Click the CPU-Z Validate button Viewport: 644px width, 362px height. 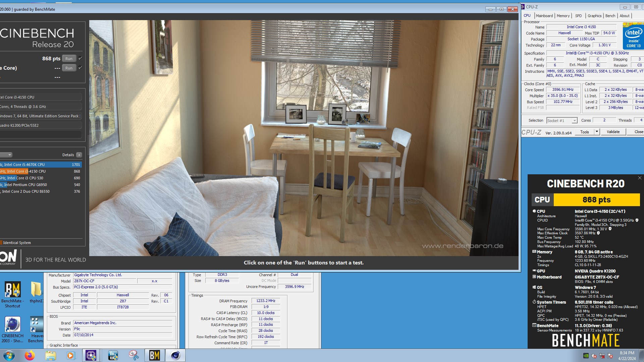[x=613, y=132]
